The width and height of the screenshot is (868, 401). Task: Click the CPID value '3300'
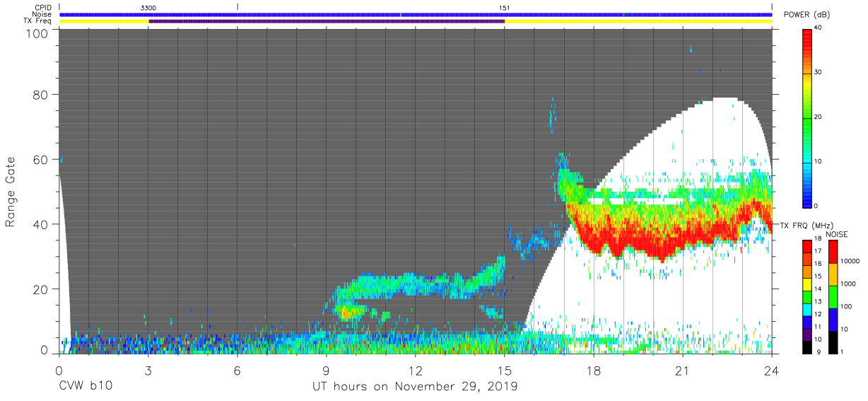point(148,7)
